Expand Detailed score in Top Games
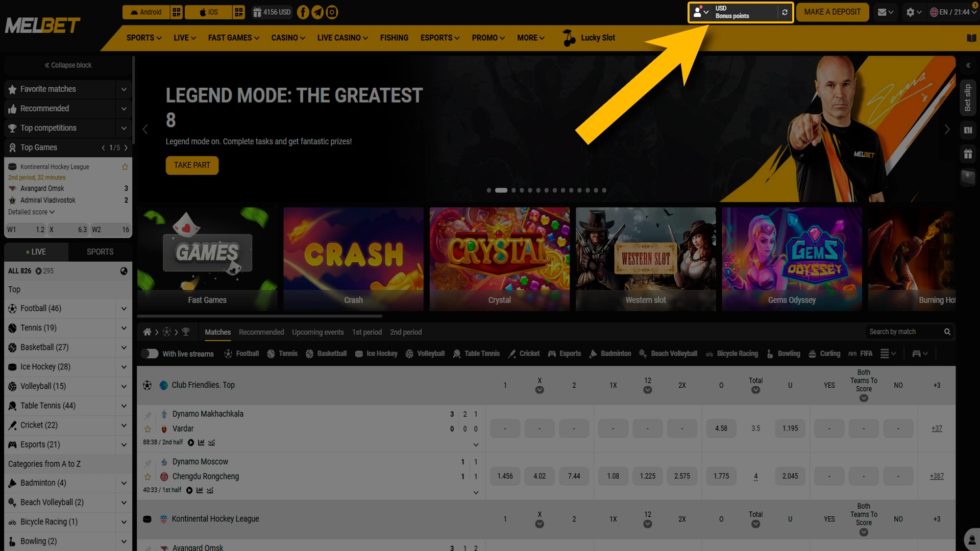Viewport: 980px width, 551px height. pos(31,212)
